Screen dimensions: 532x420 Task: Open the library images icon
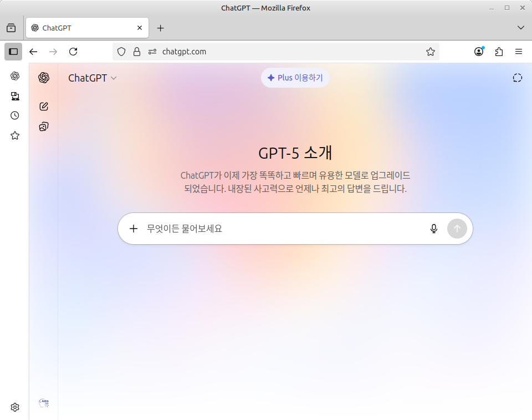(44, 126)
